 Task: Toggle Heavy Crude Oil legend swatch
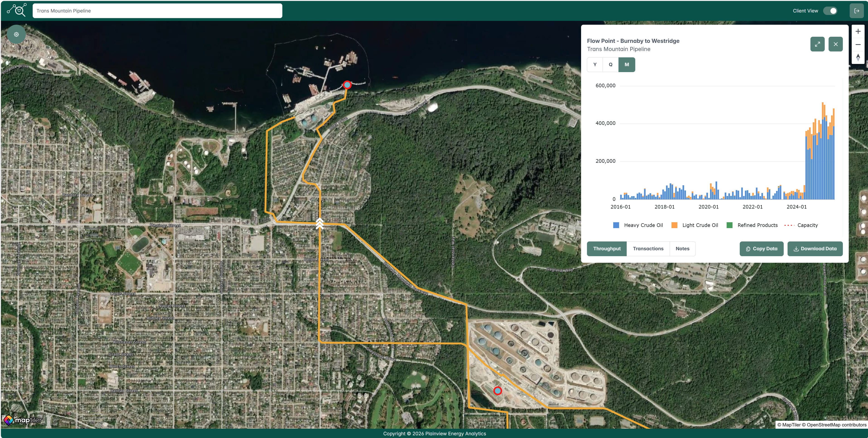pos(616,225)
